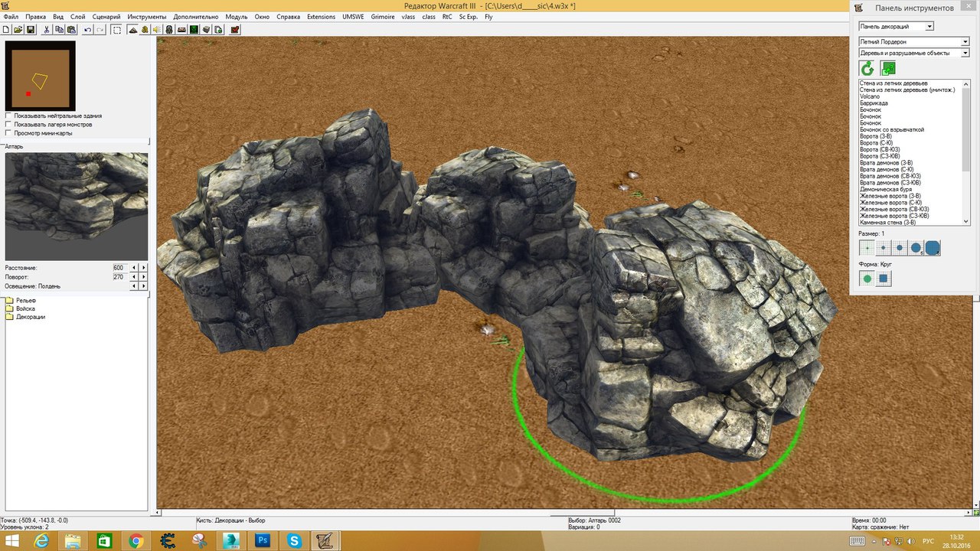Viewport: 980px width, 551px height.
Task: Select the second brush size
Action: coord(884,248)
